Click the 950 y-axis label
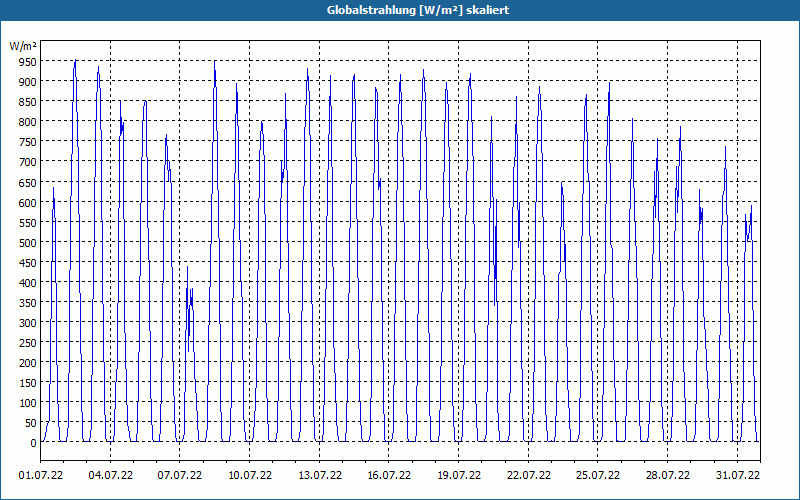The width and height of the screenshot is (800, 500). click(27, 62)
